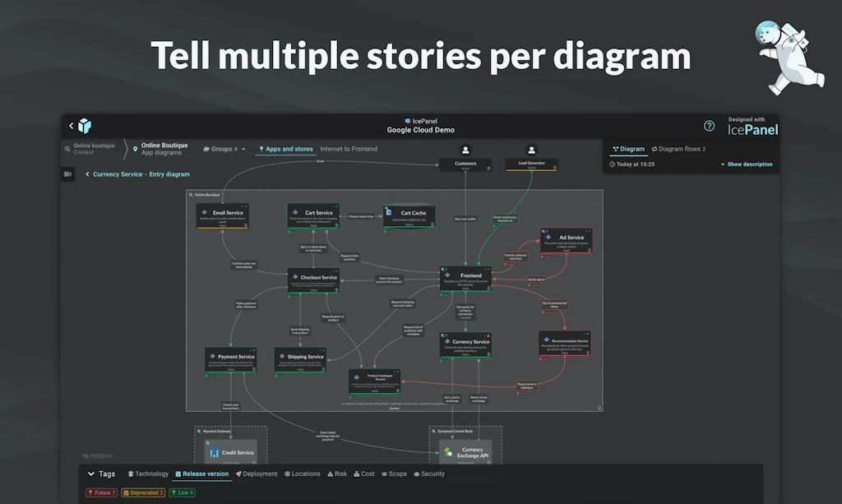This screenshot has height=504, width=842.
Task: Toggle the Live tag filter
Action: (x=182, y=492)
